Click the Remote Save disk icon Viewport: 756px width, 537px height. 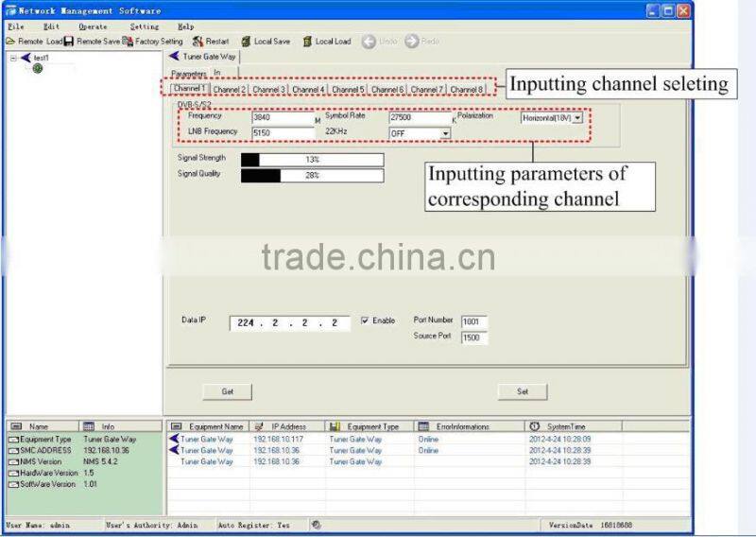coord(69,42)
